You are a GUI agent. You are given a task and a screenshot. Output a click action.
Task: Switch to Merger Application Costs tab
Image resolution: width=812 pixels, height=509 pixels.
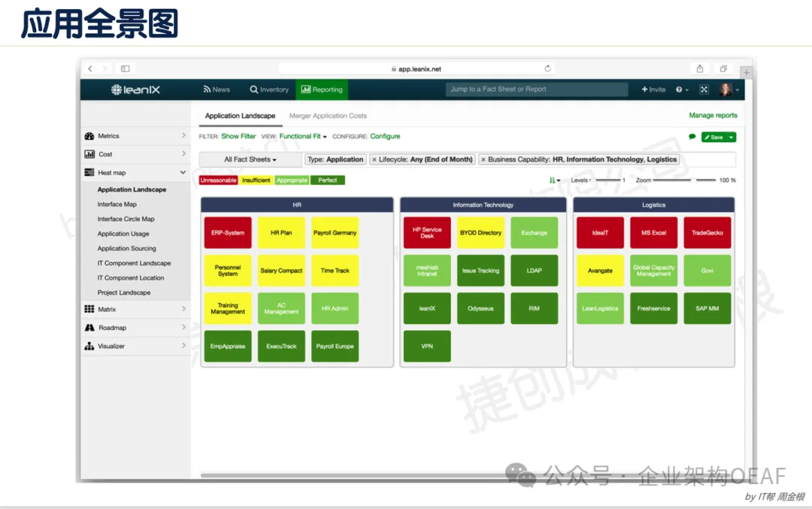click(328, 116)
